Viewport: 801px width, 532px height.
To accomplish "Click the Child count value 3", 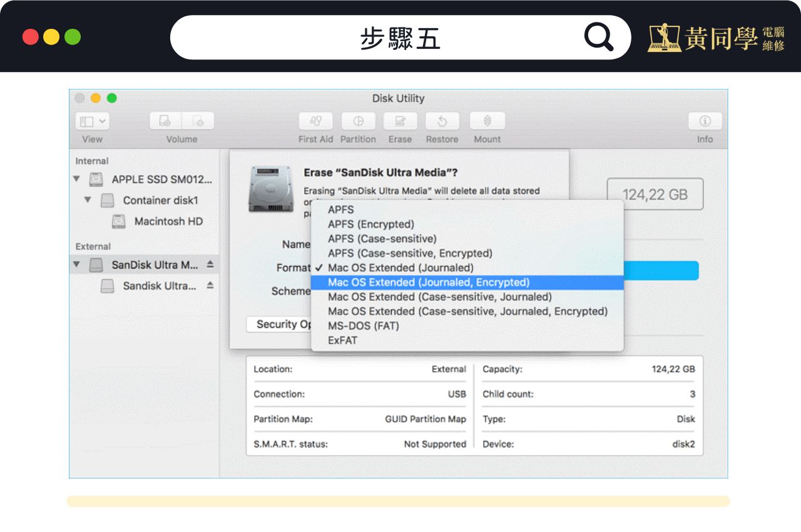I will 692,394.
